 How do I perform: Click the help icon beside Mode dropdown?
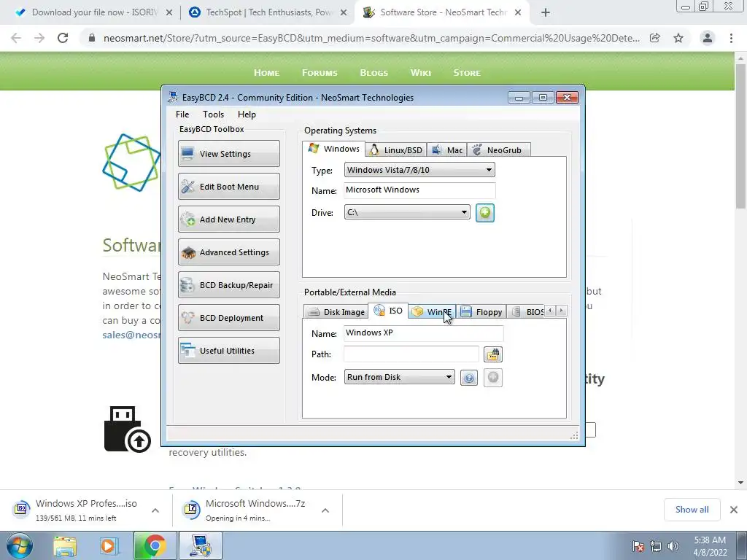pyautogui.click(x=469, y=378)
